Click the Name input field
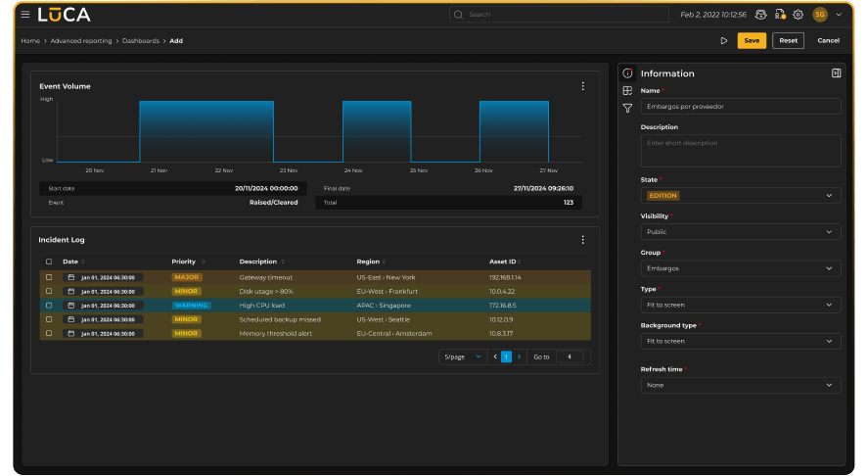The height and width of the screenshot is (476, 868). coord(741,107)
